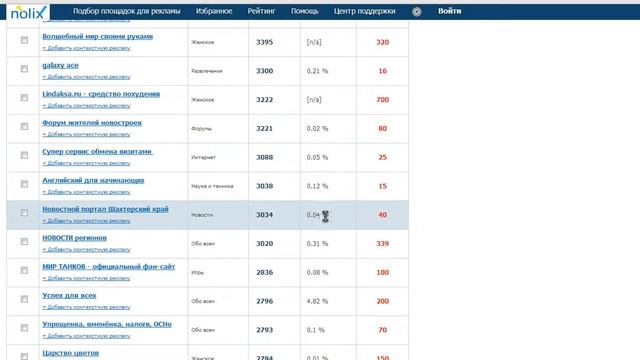Click 'Добавить контекстную рекламу' under 'МИР ТАНКОВ'
The width and height of the screenshot is (640, 360).
coord(87,278)
